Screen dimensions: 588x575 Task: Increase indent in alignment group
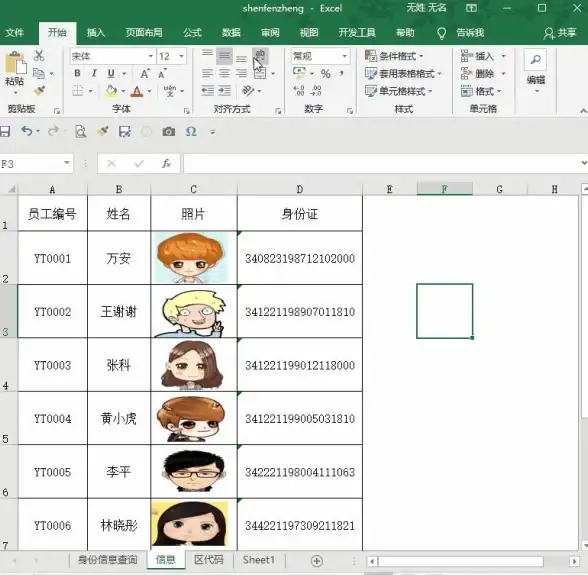click(x=224, y=90)
